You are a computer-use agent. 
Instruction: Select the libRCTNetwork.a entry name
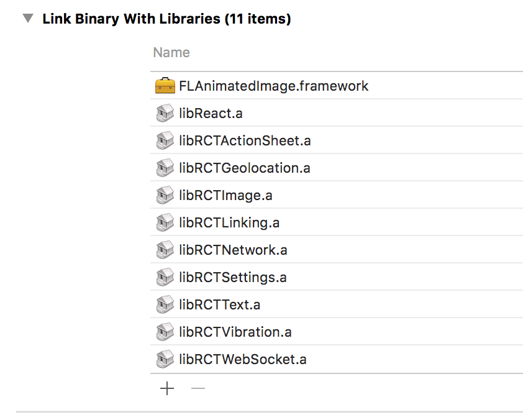pos(233,250)
